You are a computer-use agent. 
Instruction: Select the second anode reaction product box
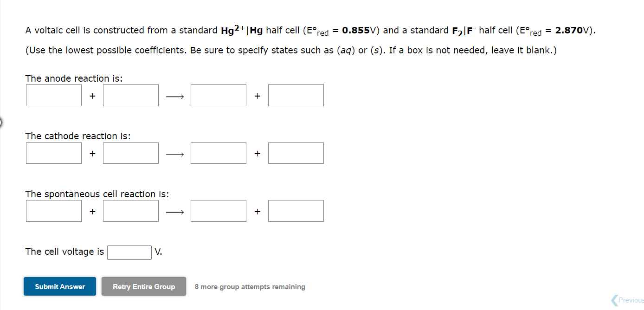tap(296, 96)
